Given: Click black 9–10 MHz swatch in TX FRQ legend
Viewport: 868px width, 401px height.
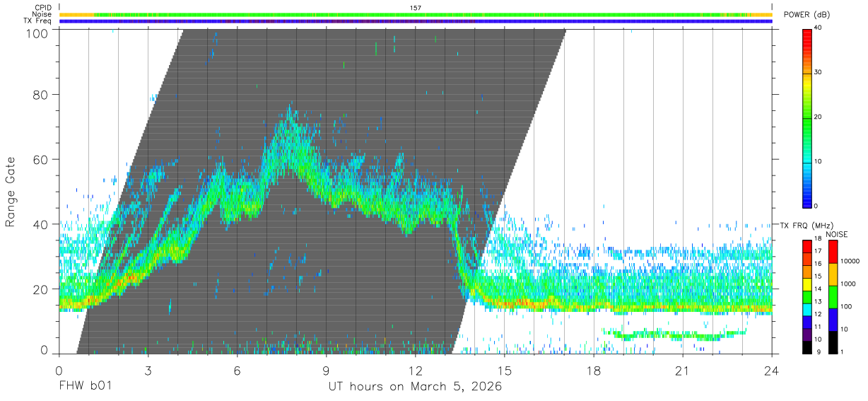Looking at the screenshot, I should coord(808,347).
